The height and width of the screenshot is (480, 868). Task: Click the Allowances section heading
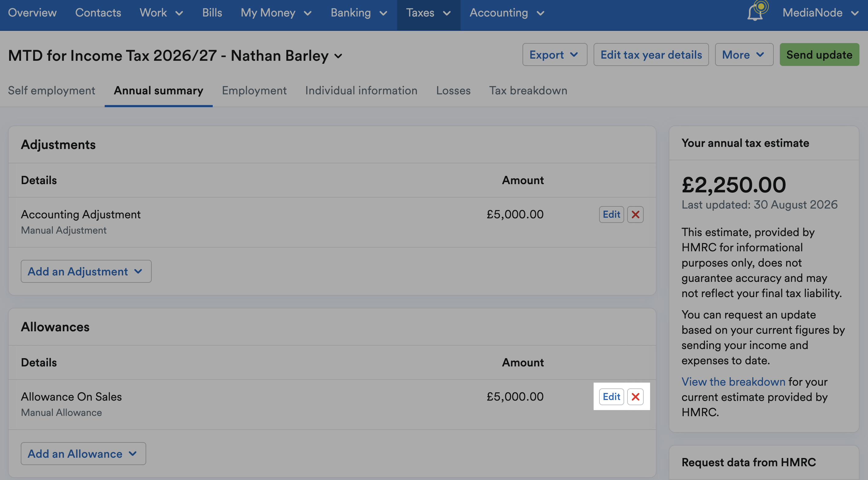pos(55,327)
